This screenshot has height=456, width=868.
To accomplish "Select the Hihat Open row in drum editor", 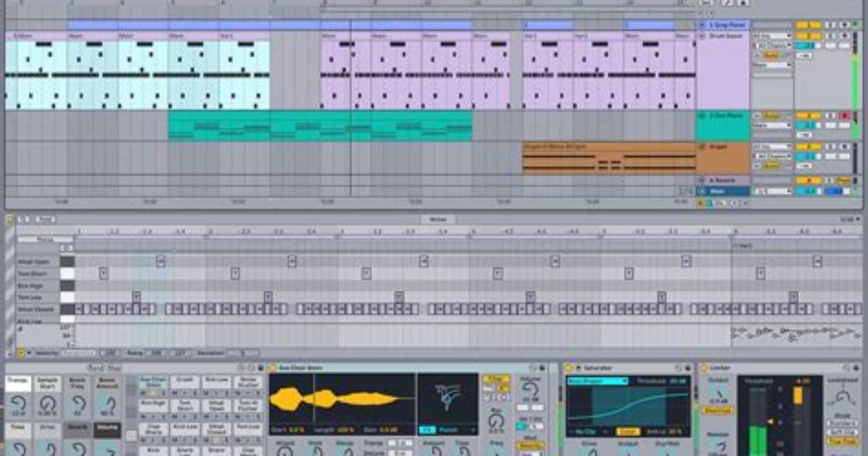I will click(x=38, y=261).
